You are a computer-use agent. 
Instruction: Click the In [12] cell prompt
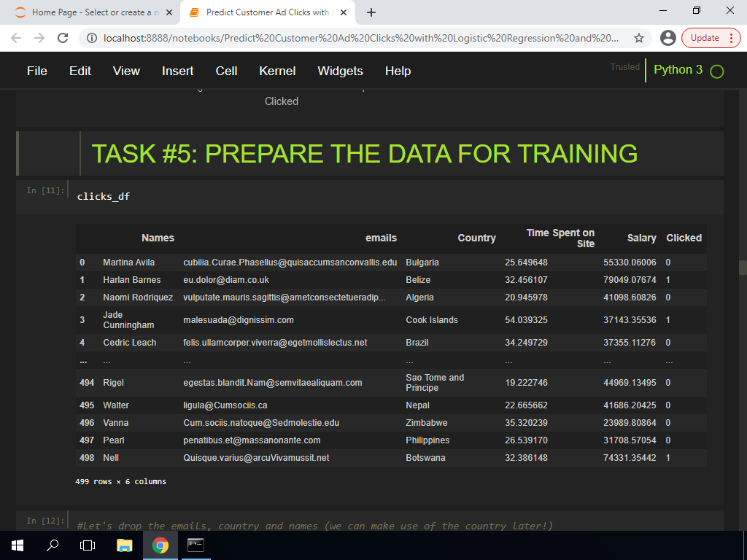tap(45, 521)
